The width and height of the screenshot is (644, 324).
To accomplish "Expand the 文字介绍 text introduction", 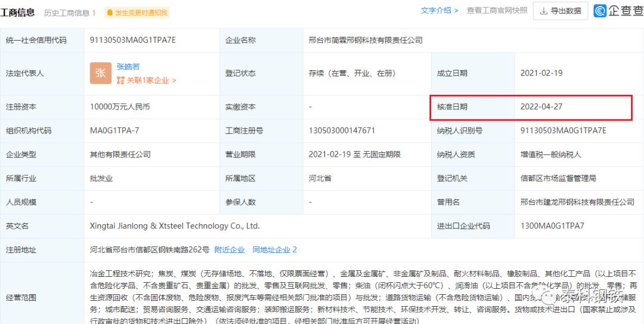I will pyautogui.click(x=439, y=11).
